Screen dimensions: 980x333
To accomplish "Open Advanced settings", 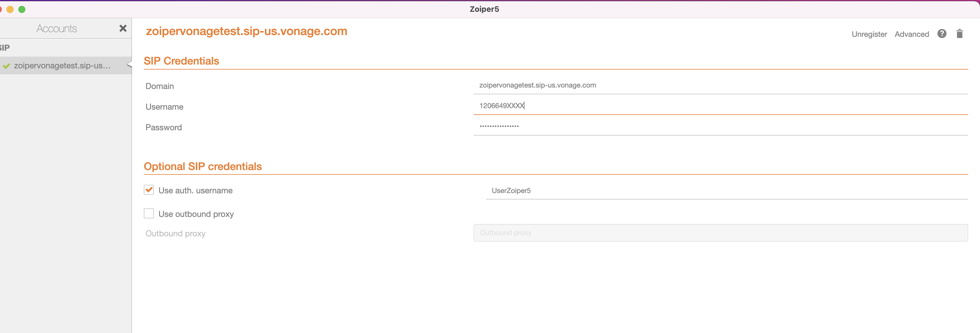I will coord(912,34).
